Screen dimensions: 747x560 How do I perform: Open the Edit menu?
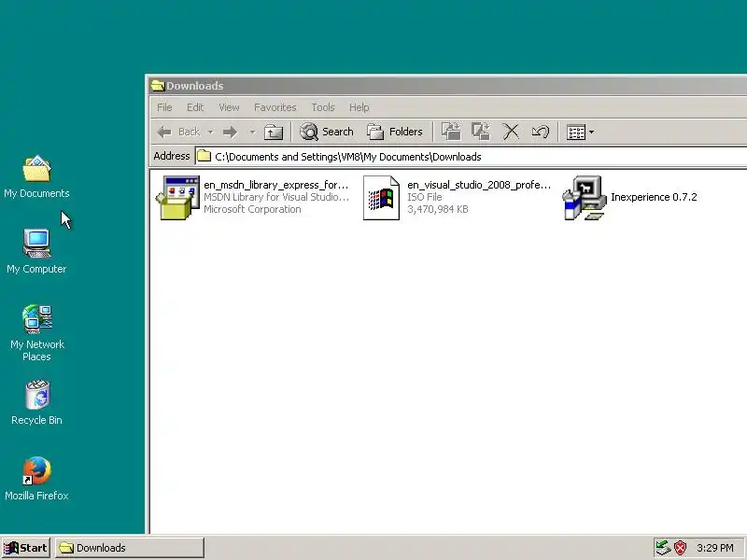[x=195, y=107]
